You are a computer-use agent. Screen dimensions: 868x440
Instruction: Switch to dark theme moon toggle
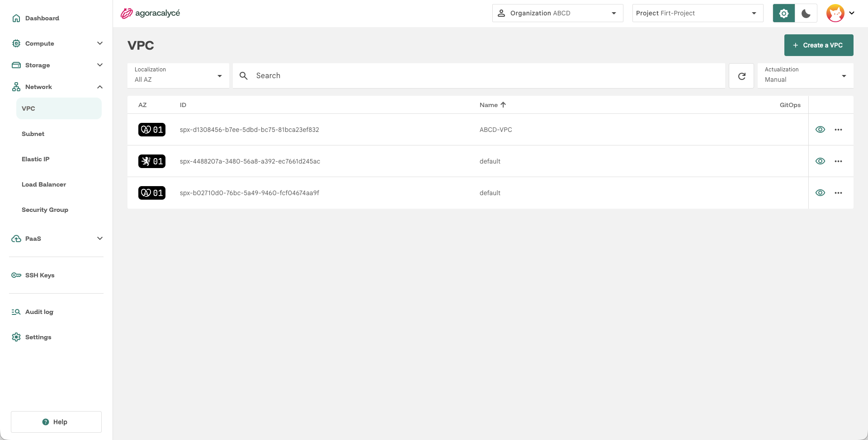[806, 13]
